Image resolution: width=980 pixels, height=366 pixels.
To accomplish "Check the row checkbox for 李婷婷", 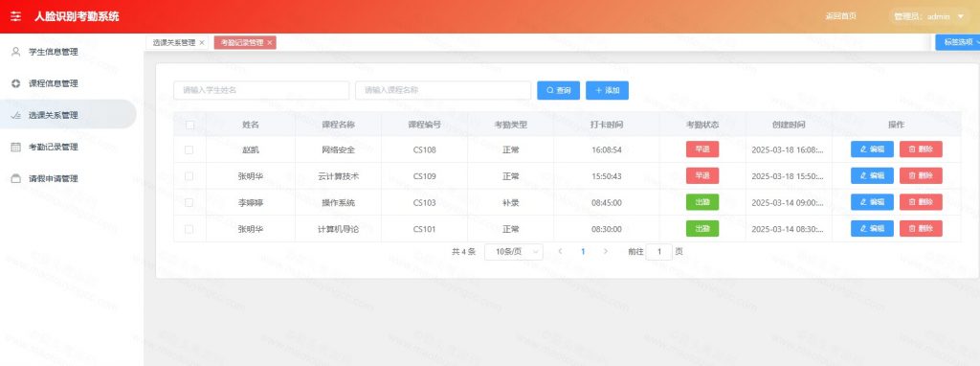I will click(189, 203).
